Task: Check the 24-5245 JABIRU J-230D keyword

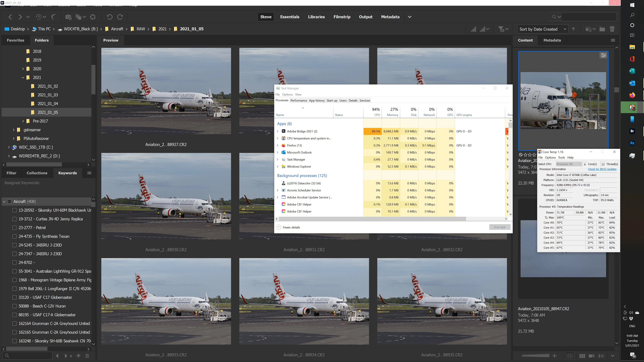Action: [x=14, y=245]
